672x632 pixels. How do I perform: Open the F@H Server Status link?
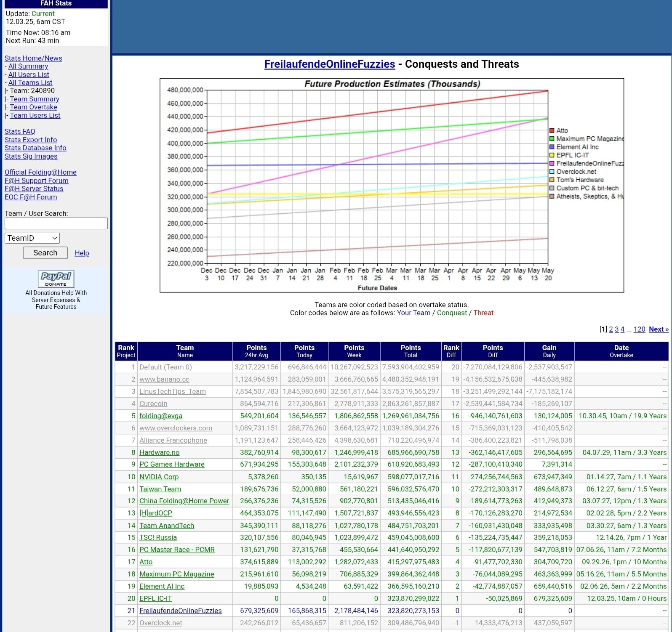click(34, 189)
